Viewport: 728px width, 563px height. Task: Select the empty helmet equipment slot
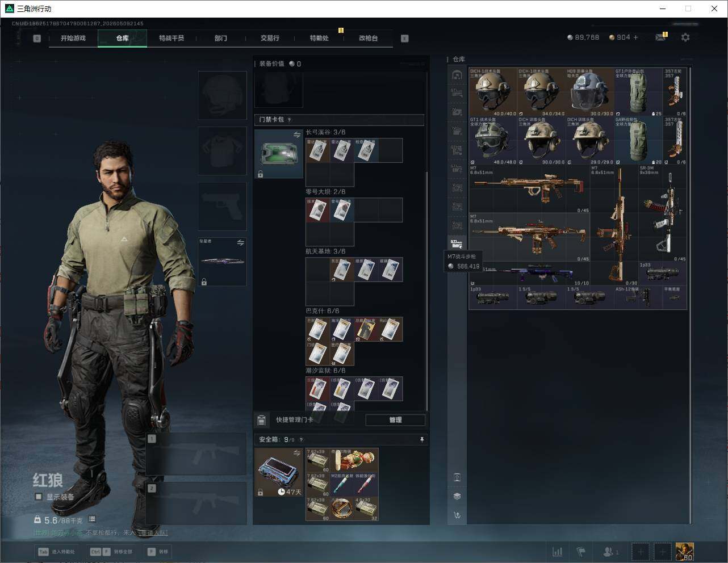tap(222, 95)
